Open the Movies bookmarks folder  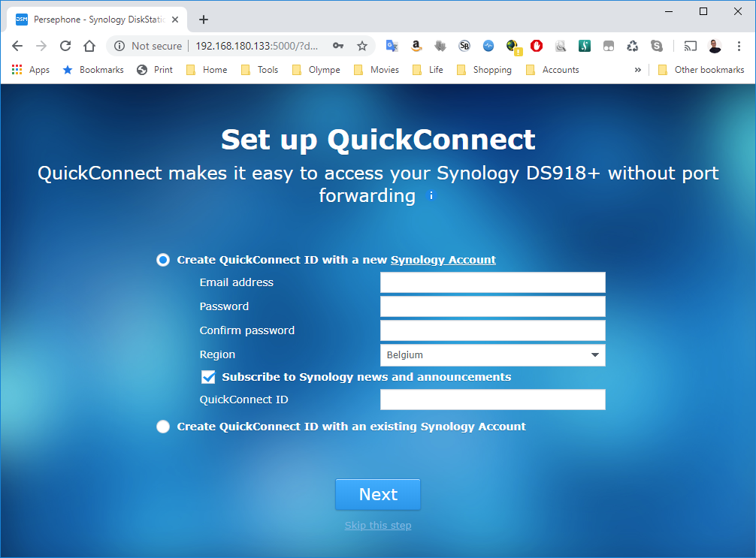(376, 70)
